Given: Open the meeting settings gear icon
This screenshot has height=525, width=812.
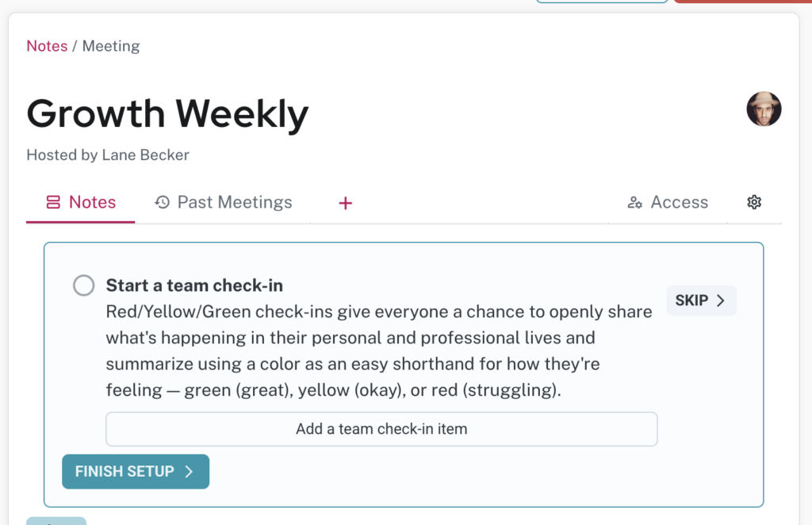Looking at the screenshot, I should pos(754,202).
